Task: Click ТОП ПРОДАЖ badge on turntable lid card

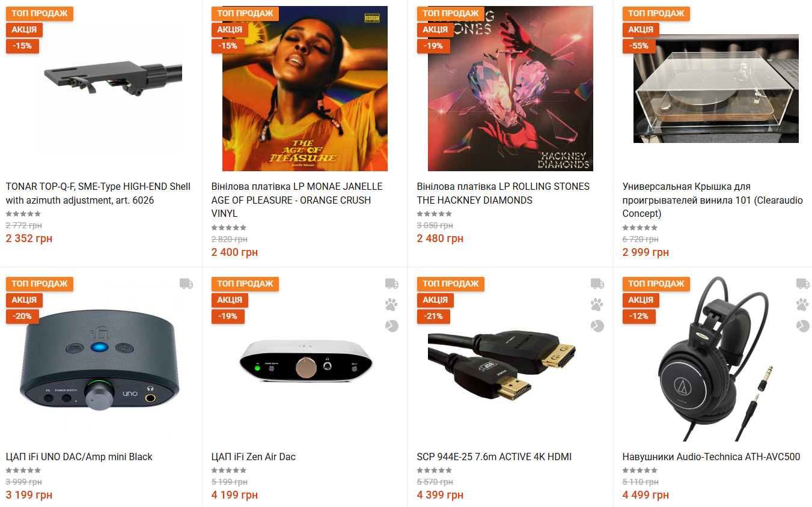Action: [656, 13]
